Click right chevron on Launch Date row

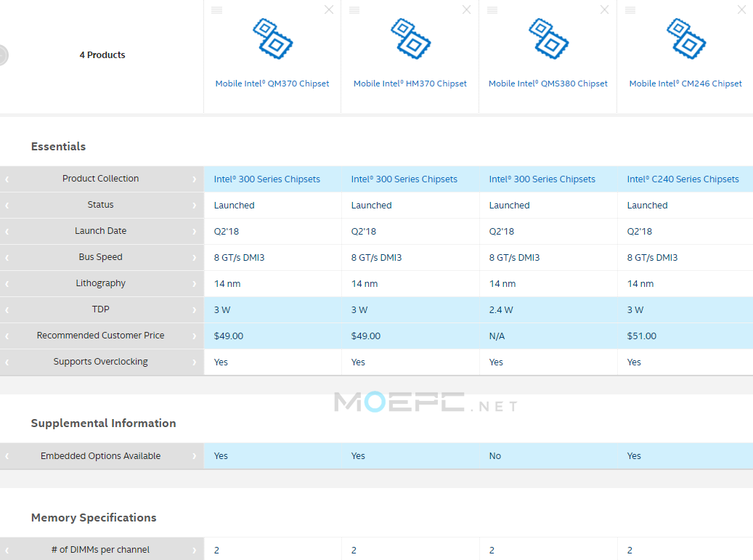(194, 232)
